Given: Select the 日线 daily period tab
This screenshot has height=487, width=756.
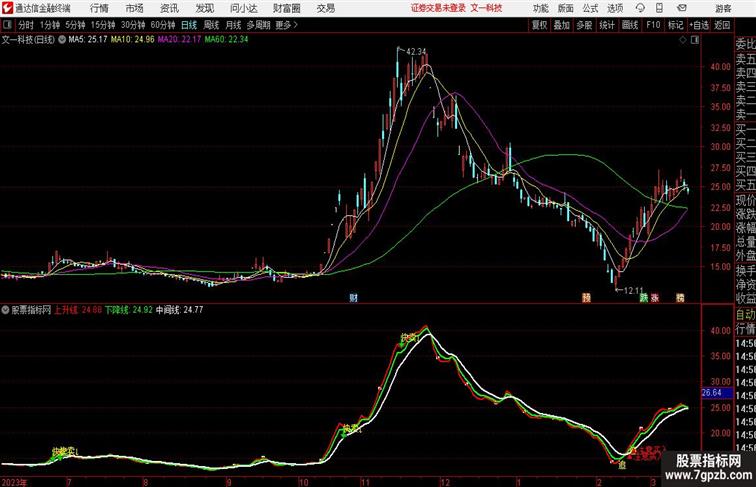Looking at the screenshot, I should tap(189, 25).
